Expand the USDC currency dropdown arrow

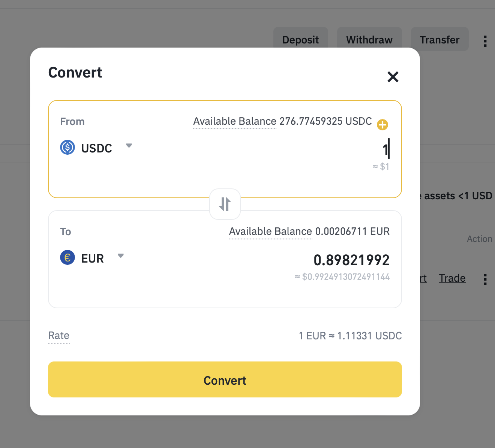tap(129, 146)
